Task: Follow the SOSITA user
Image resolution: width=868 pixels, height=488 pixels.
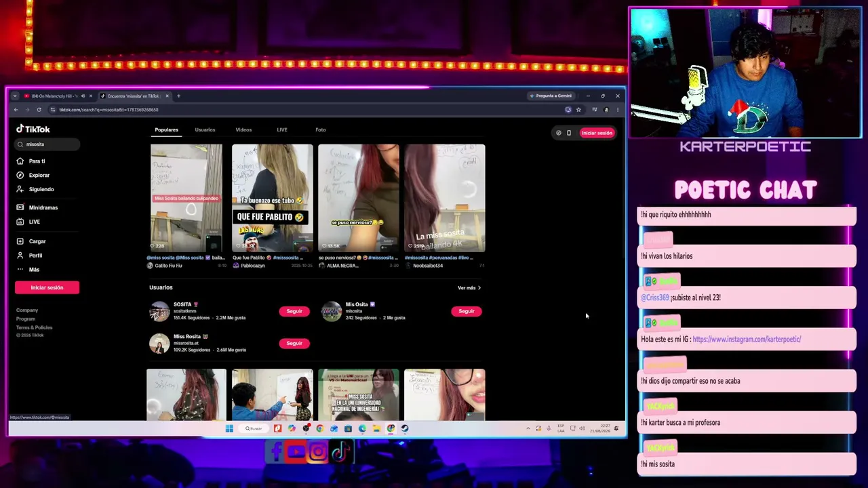Action: (294, 311)
